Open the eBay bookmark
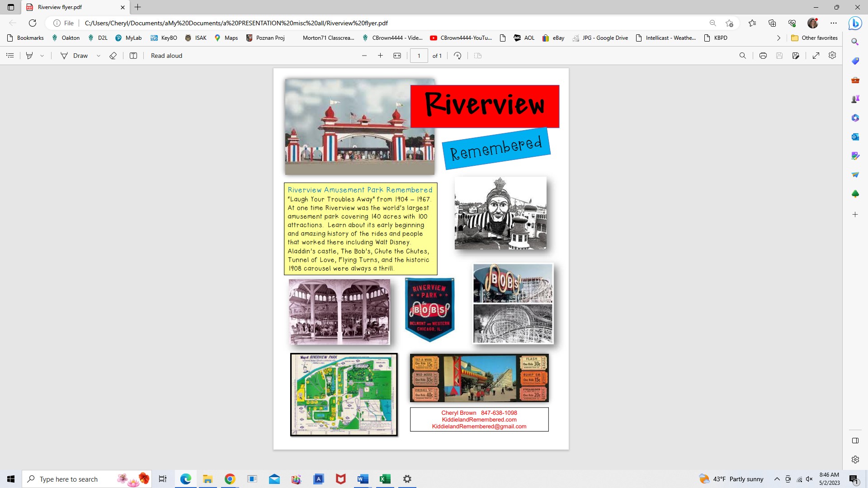 (x=553, y=38)
